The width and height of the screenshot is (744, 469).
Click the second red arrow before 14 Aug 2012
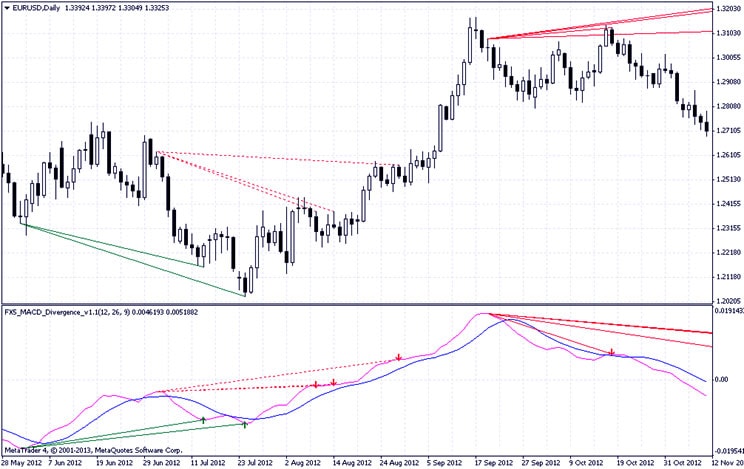[333, 383]
